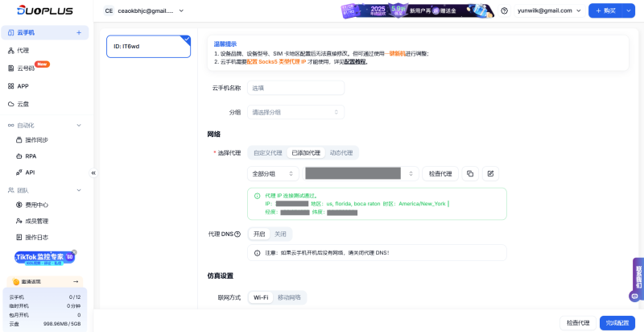Set 代理 DNS to 关闭
644x332 pixels.
(280, 234)
